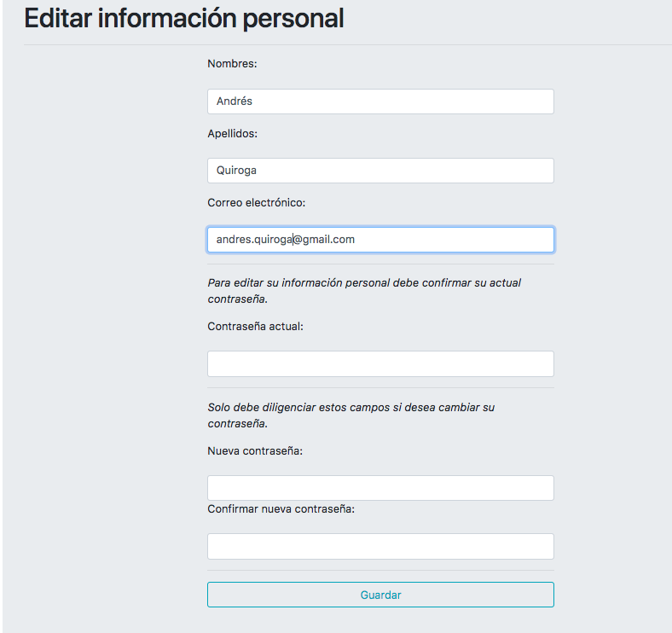Viewport: 672px width, 633px height.
Task: Save changes with the Guardar button
Action: pos(380,595)
